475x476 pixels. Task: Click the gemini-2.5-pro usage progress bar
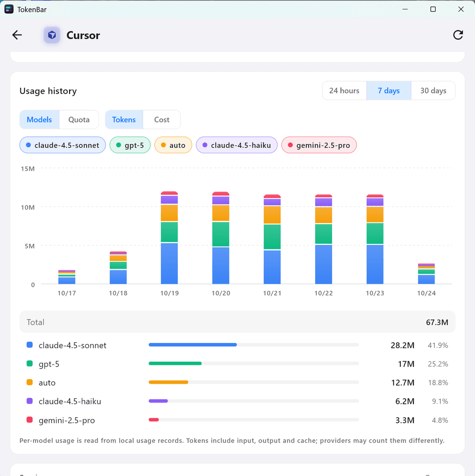click(x=254, y=420)
